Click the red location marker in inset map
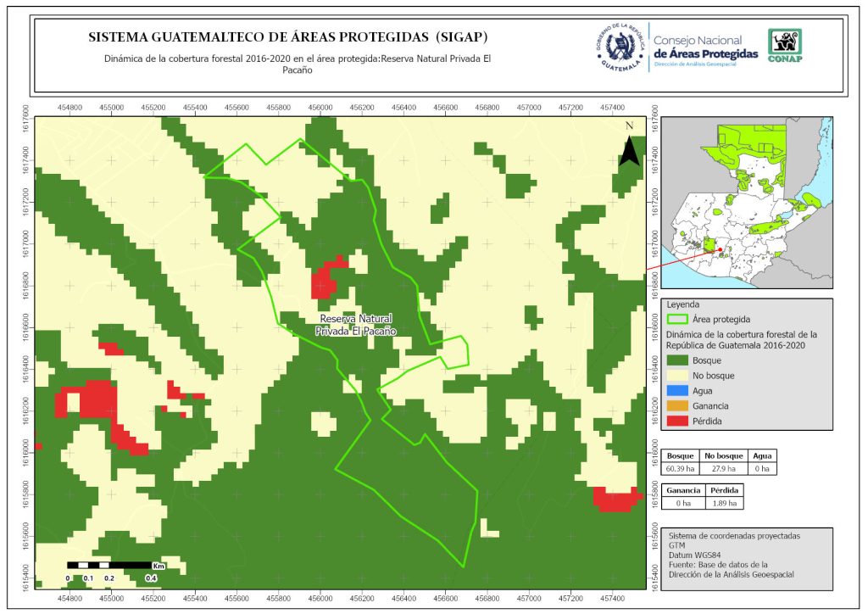Image resolution: width=868 pixels, height=614 pixels. pos(720,249)
